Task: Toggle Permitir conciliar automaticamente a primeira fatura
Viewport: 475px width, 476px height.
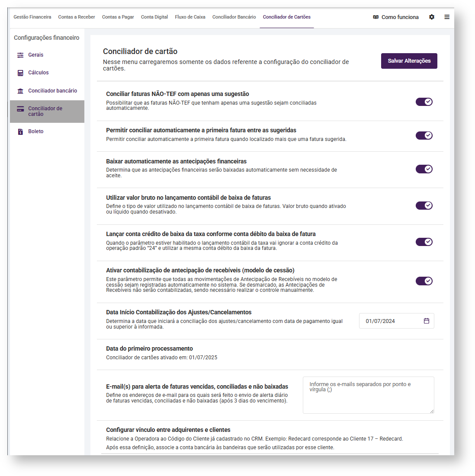Action: 424,135
